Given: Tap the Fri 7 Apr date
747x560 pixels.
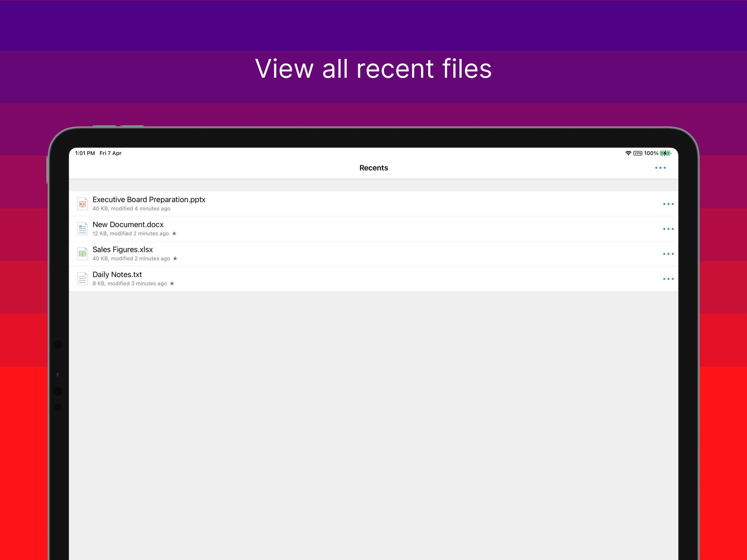Looking at the screenshot, I should point(110,153).
